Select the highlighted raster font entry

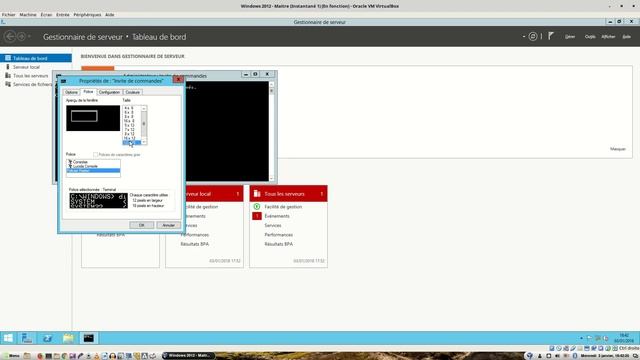(x=93, y=171)
